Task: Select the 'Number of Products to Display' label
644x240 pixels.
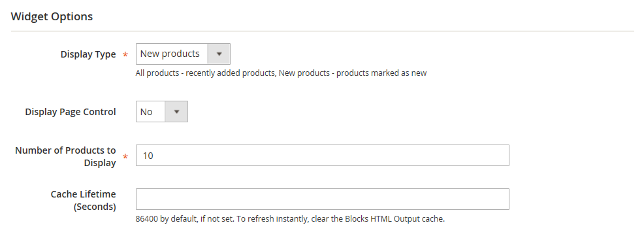Action: 66,156
